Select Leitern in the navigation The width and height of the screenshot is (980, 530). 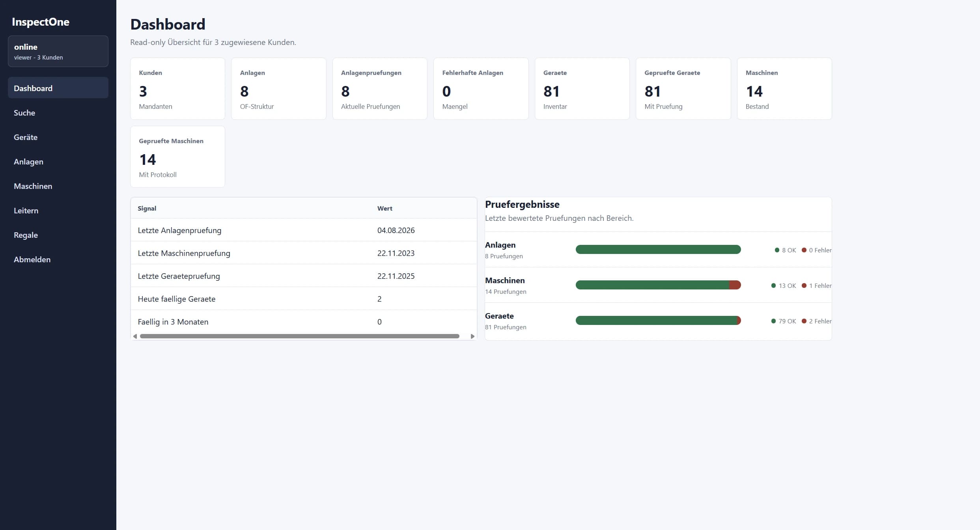pyautogui.click(x=58, y=211)
